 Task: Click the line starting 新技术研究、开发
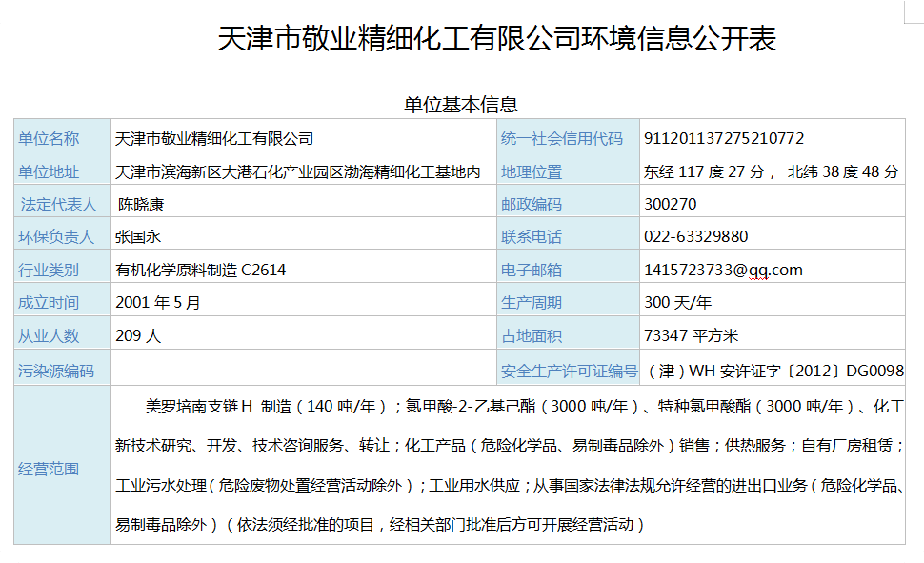[x=510, y=446]
